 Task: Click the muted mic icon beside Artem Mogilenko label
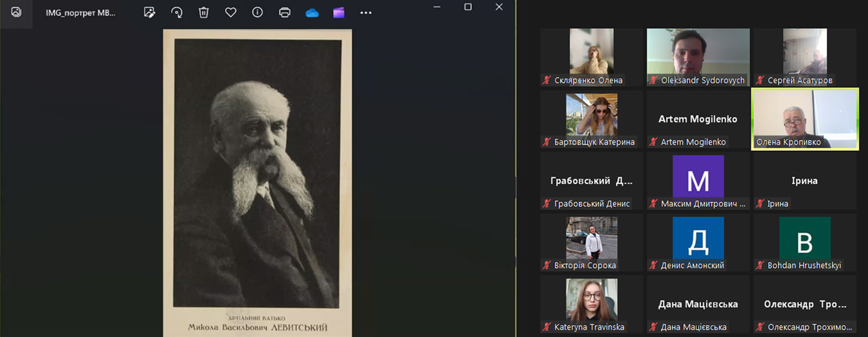pyautogui.click(x=653, y=142)
